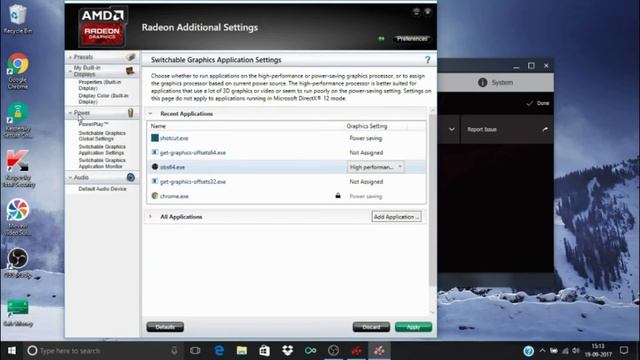
Task: Open graphics setting dropdown for obs64.exe
Action: click(376, 167)
